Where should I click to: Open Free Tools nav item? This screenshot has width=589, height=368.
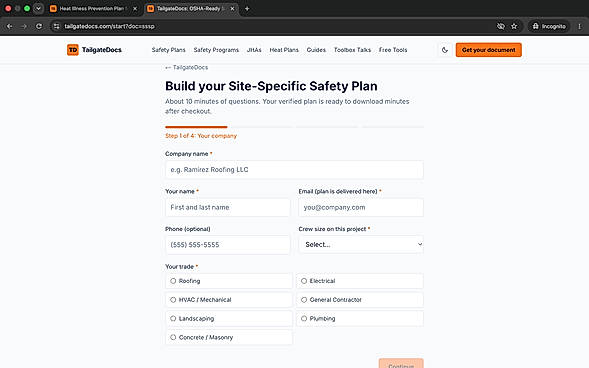click(393, 50)
